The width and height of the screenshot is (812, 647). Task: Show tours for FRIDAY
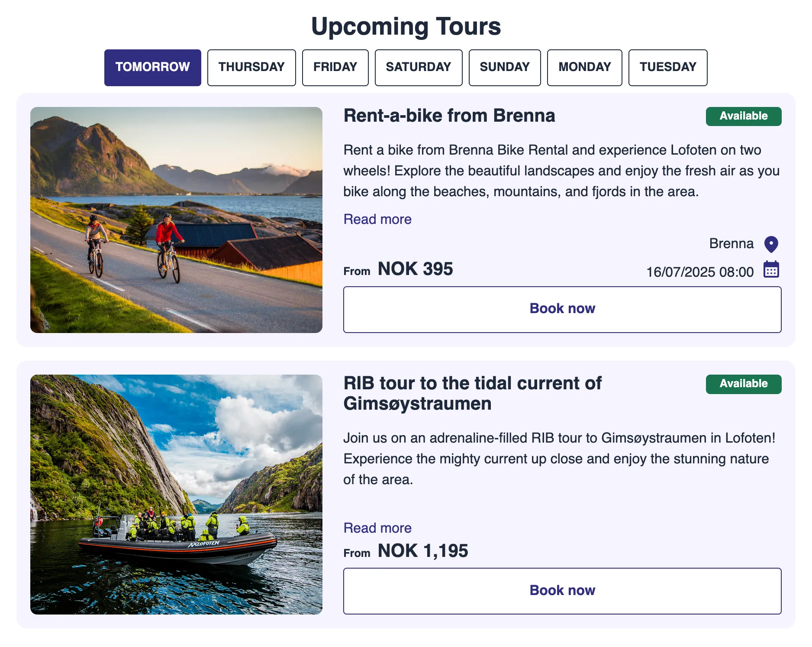point(335,68)
